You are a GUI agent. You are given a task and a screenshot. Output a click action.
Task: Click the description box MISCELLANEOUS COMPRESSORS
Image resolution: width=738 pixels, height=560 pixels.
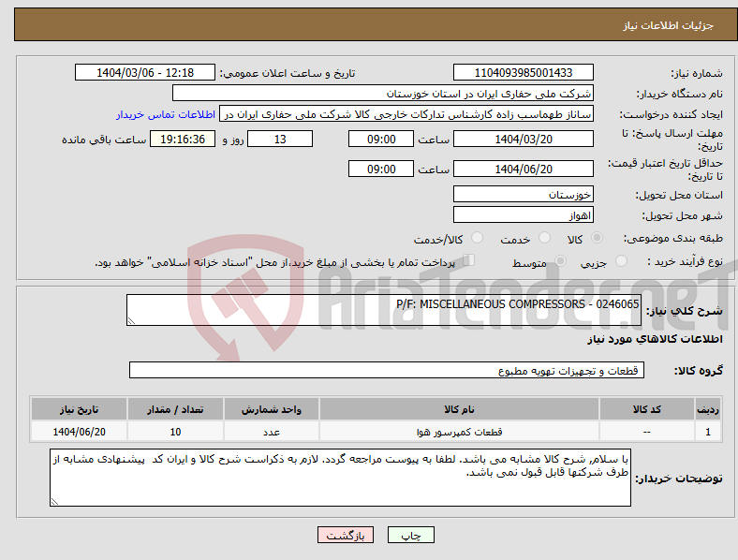tap(384, 310)
